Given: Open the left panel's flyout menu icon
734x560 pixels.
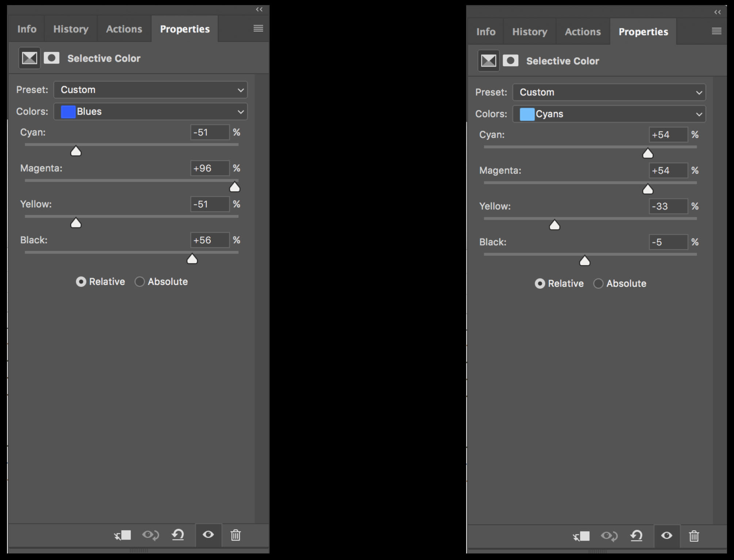Looking at the screenshot, I should coord(258,28).
